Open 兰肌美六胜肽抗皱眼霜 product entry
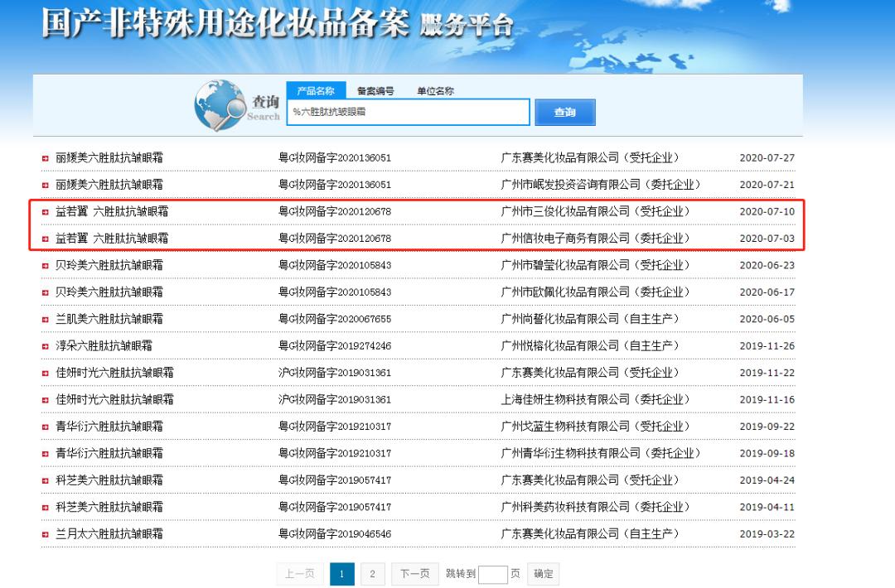This screenshot has width=895, height=588. click(109, 319)
